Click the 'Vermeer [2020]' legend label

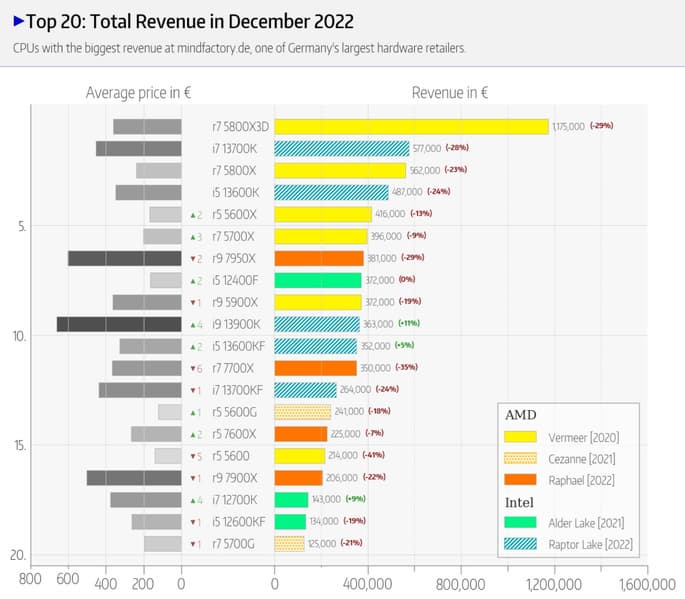[584, 437]
